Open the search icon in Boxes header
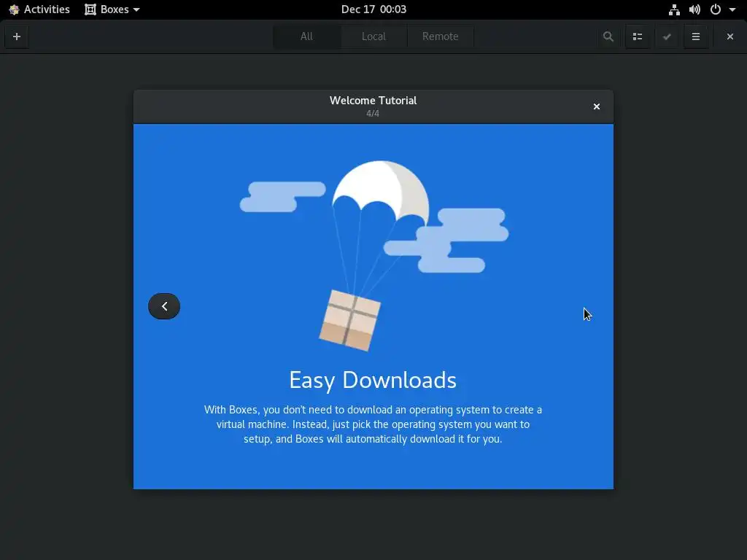 [x=608, y=36]
